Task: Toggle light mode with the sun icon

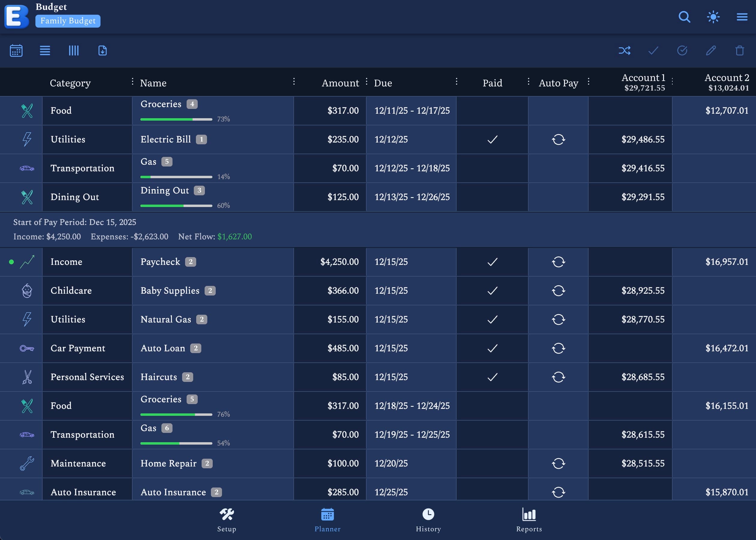Action: click(713, 17)
